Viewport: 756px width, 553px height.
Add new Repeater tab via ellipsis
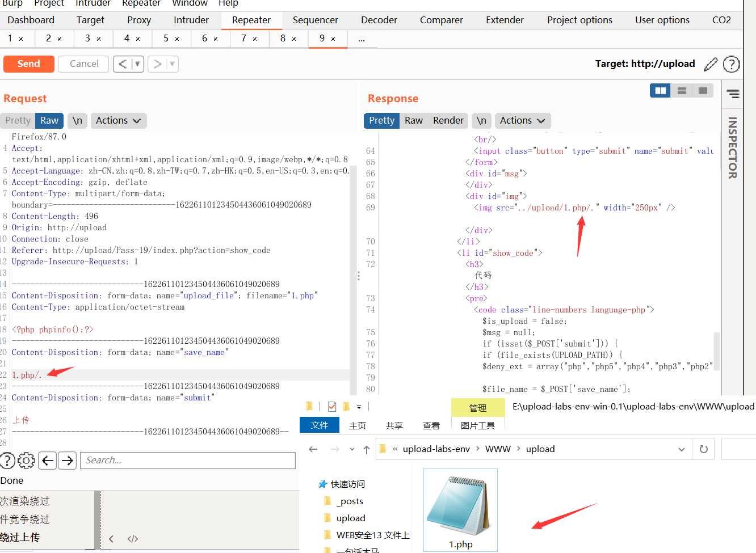[362, 39]
